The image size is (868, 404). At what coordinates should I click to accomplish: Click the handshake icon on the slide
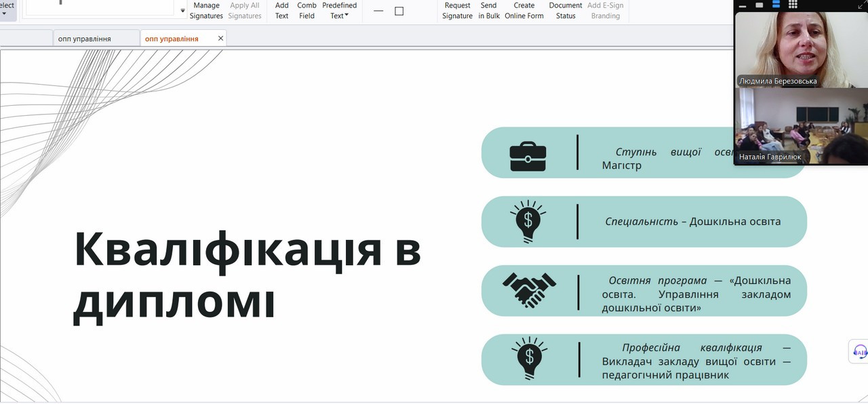(x=529, y=290)
